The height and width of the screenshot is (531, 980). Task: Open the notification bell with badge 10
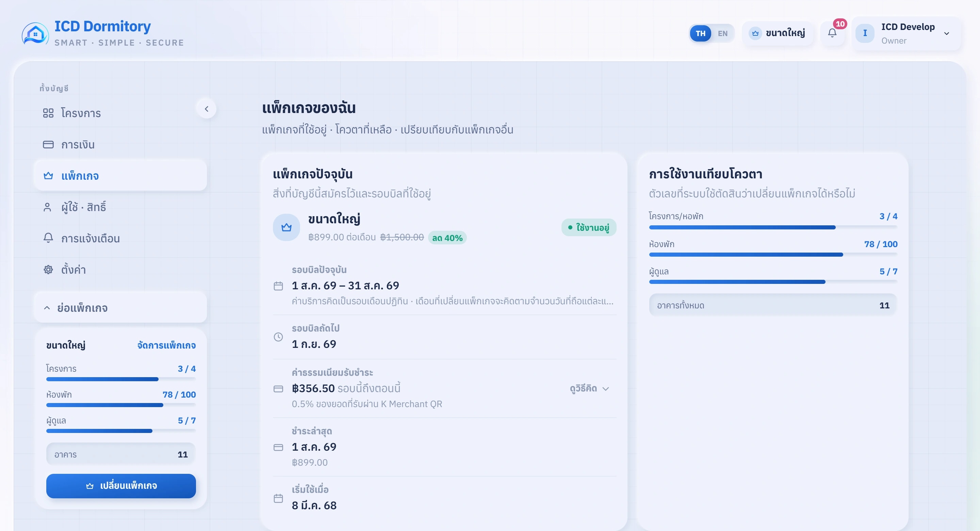pos(832,33)
